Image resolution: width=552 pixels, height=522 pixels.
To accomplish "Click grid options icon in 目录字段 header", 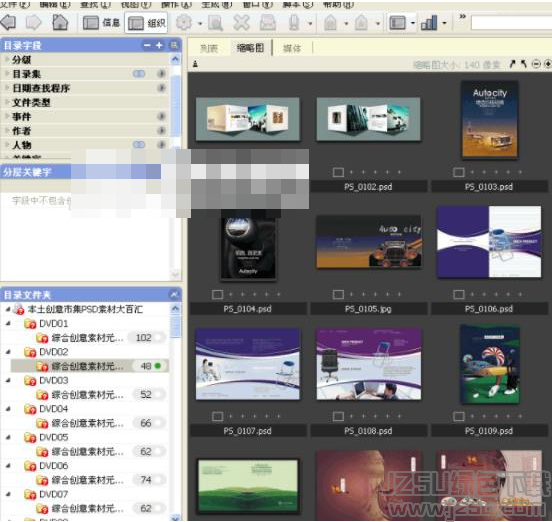I will (174, 45).
